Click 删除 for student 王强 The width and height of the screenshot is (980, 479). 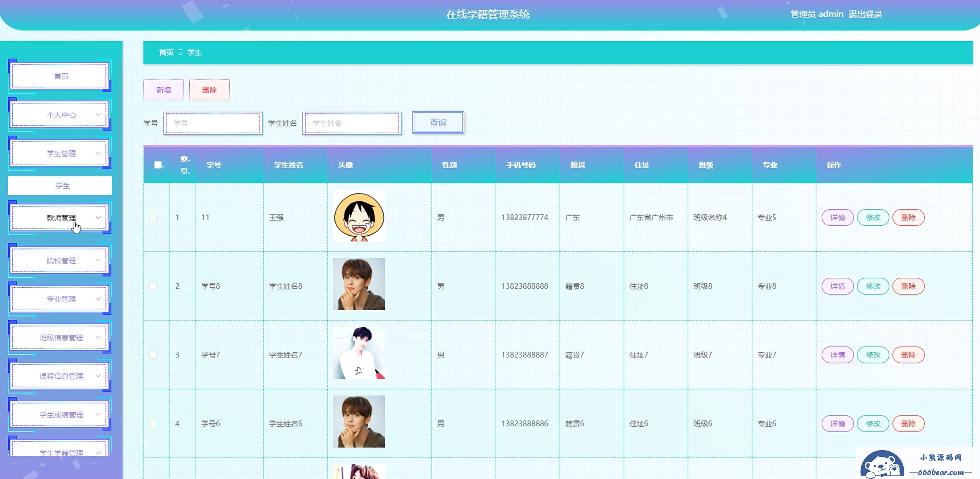[x=908, y=217]
